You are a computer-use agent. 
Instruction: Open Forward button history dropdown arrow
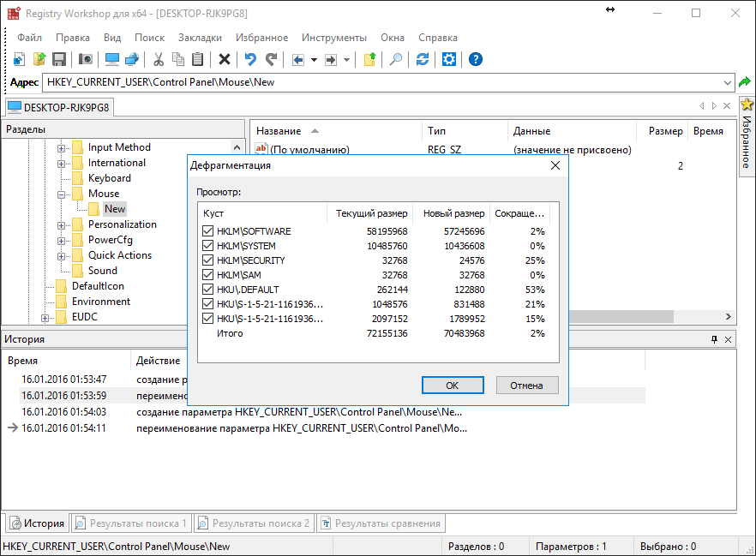[346, 60]
